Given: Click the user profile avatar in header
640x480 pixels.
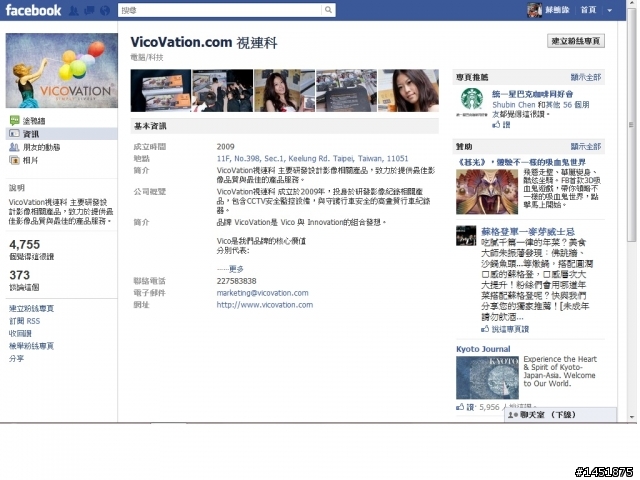Looking at the screenshot, I should coord(534,10).
